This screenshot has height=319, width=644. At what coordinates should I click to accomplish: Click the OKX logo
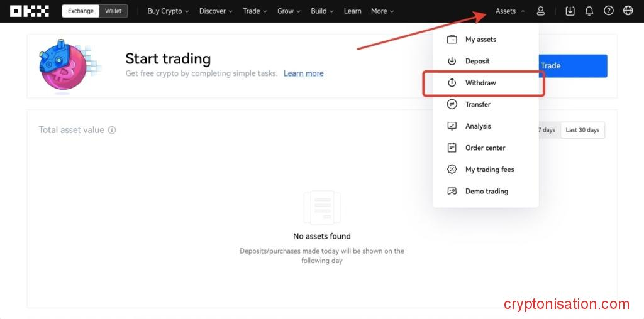(x=29, y=11)
